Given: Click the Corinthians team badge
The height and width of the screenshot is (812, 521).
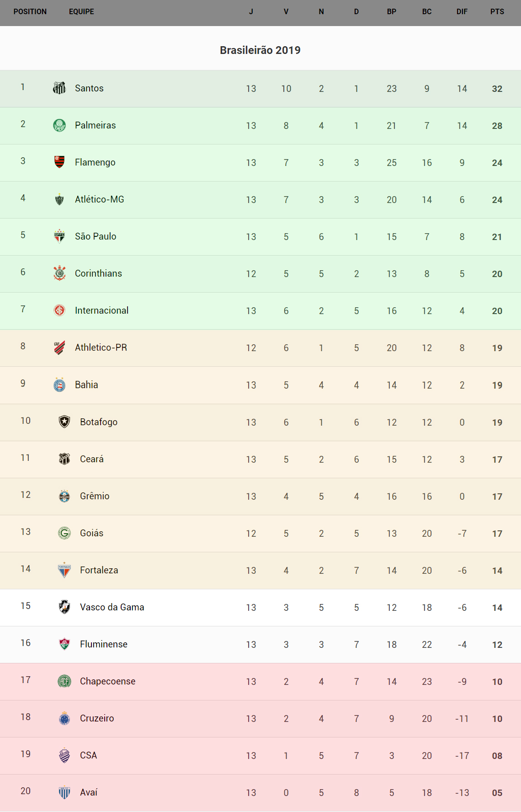Looking at the screenshot, I should coord(59,273).
